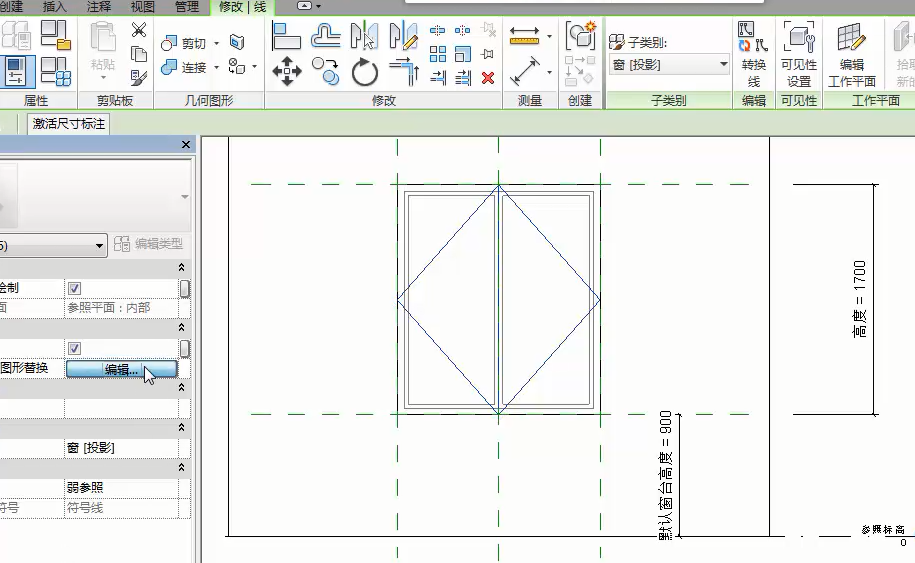Screen dimensions: 915x563
Task: Select the Move tool in Modify panel
Action: point(287,70)
